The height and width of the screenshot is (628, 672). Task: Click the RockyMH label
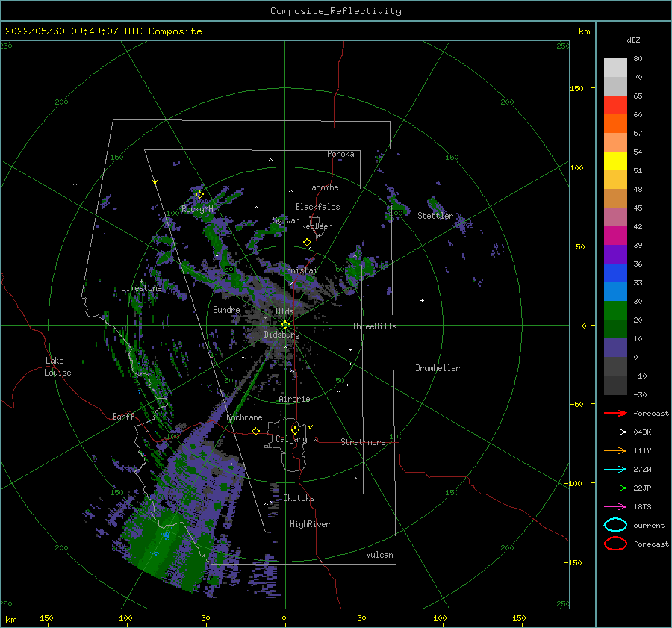197,209
